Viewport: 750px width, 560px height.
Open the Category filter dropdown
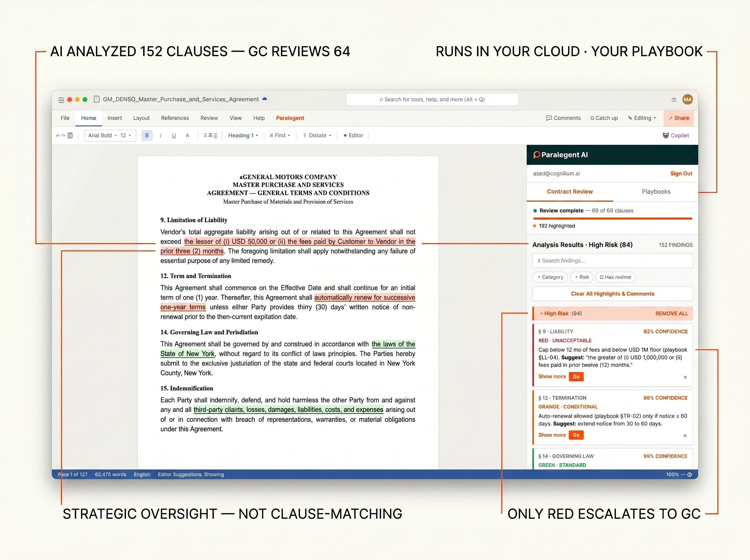pos(550,277)
